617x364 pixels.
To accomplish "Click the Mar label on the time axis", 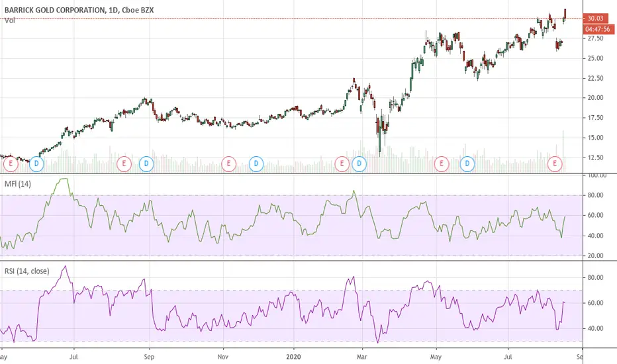I will point(362,357).
